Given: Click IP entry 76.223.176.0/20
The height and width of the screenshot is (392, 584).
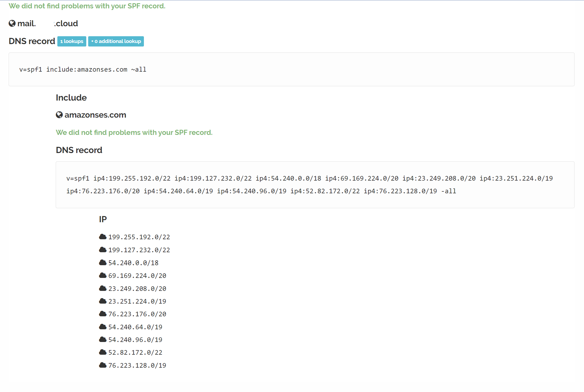Looking at the screenshot, I should coord(137,314).
